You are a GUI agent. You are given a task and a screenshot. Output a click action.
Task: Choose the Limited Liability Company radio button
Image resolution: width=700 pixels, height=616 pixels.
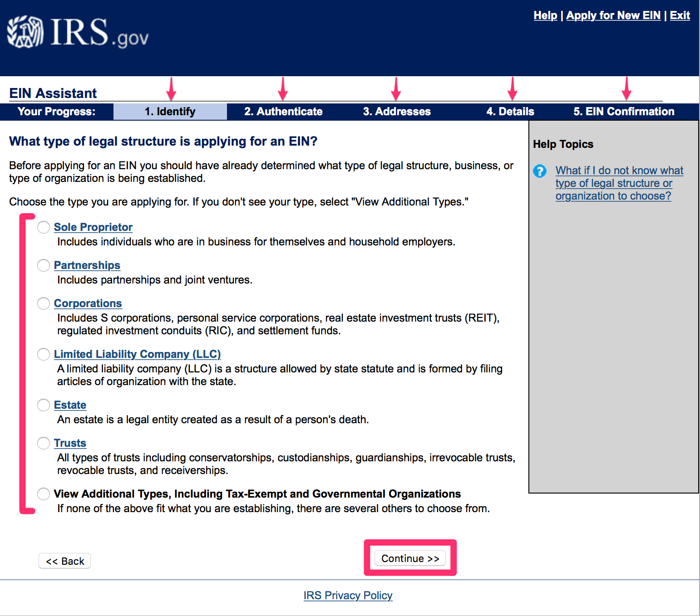(x=44, y=354)
